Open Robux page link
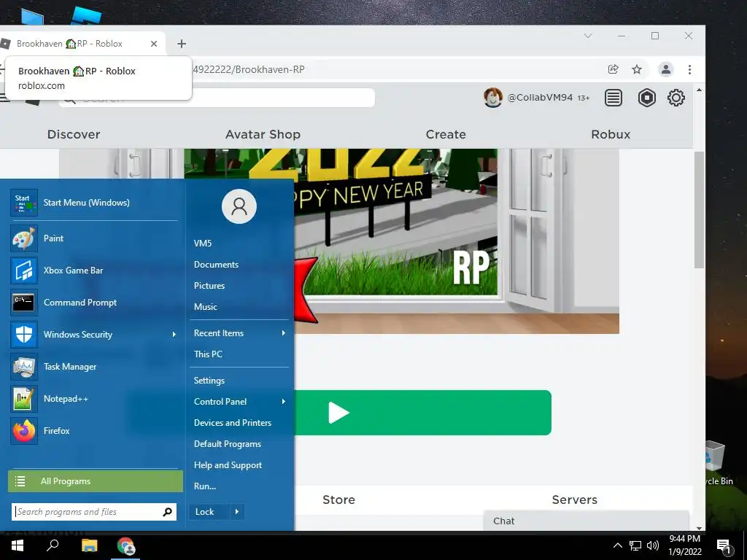The width and height of the screenshot is (747, 560). point(611,134)
